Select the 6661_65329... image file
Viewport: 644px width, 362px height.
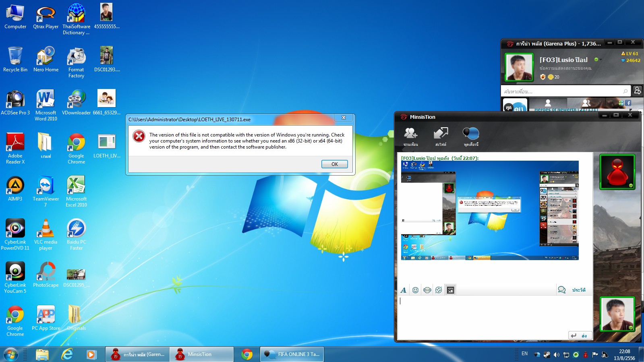(107, 103)
